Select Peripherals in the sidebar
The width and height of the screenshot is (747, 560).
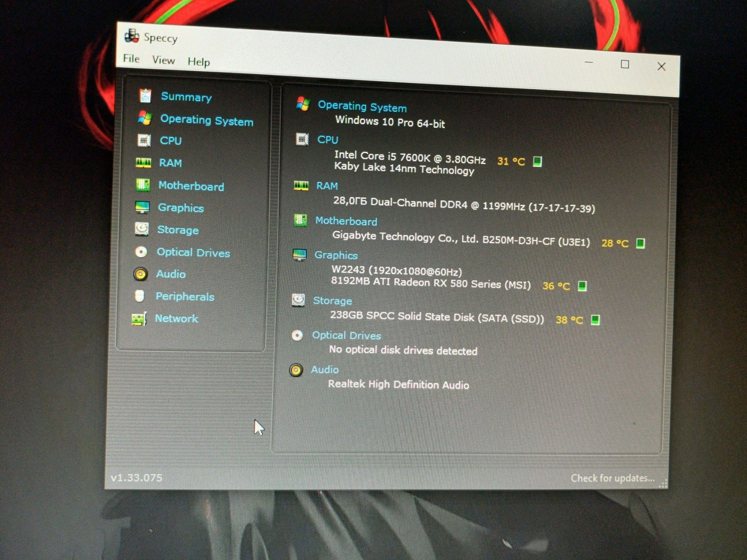(185, 297)
